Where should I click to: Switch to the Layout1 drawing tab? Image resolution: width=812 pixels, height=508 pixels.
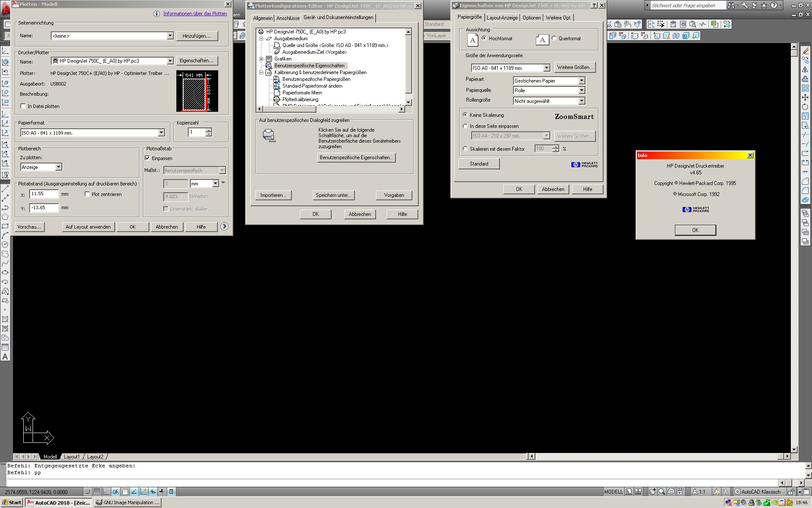click(71, 457)
